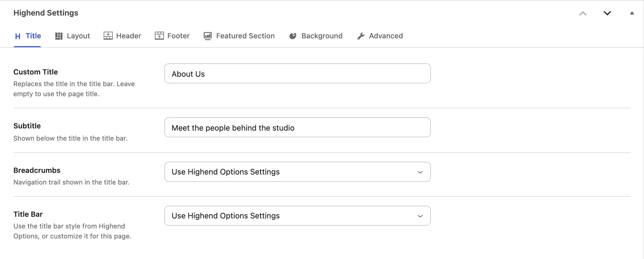The image size is (644, 259).
Task: Open the Background tab
Action: (x=316, y=36)
